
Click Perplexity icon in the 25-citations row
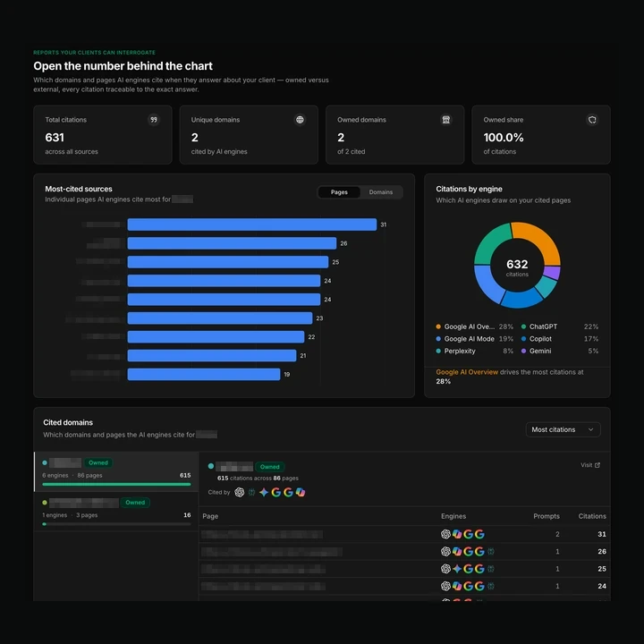click(x=491, y=569)
